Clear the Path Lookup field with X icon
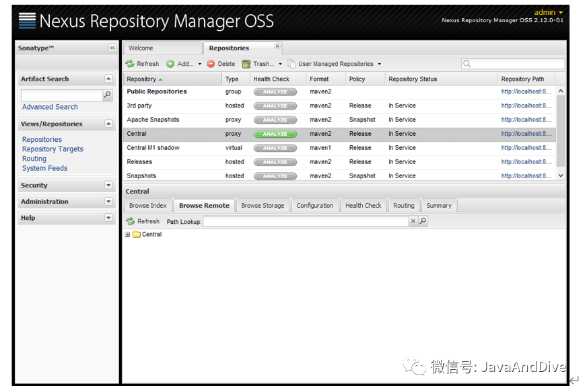 click(413, 221)
